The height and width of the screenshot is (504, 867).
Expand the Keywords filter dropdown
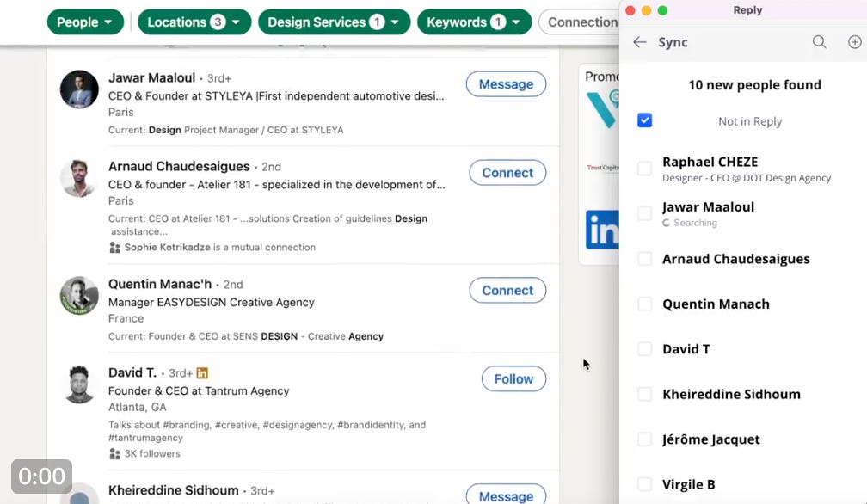pyautogui.click(x=474, y=22)
